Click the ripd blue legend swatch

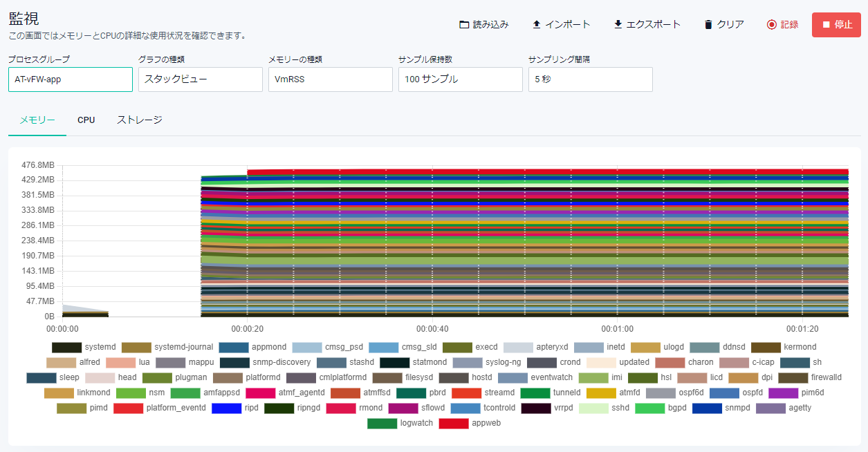[x=226, y=408]
